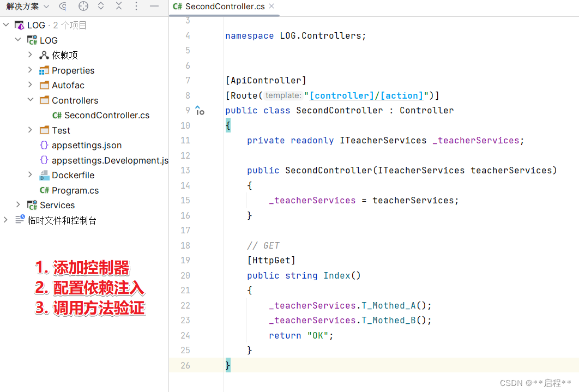Screen dimensions: 579x392
Task: Collapse the Controllers folder
Action: click(x=31, y=100)
